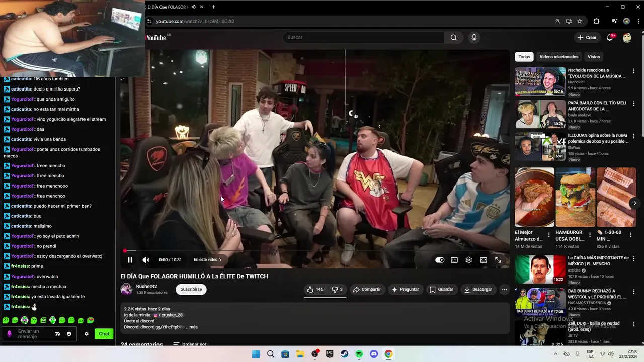Click the YouTube search magnifier button
This screenshot has width=644, height=362.
click(x=454, y=37)
